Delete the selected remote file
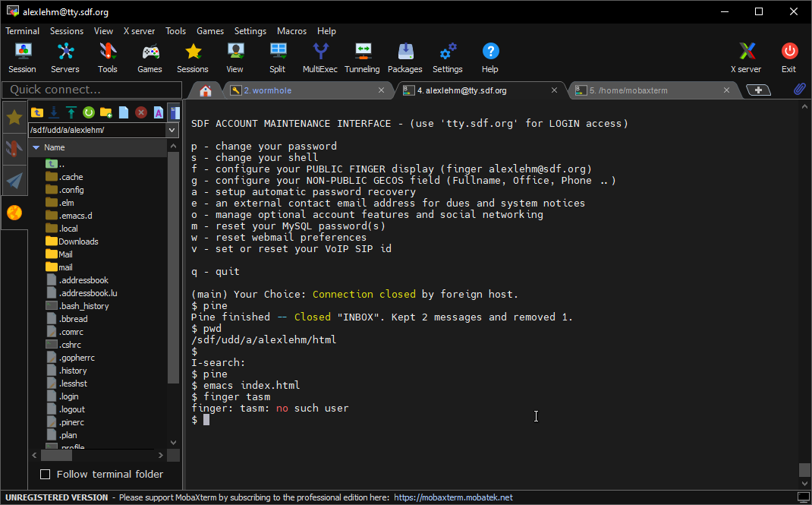 [141, 112]
